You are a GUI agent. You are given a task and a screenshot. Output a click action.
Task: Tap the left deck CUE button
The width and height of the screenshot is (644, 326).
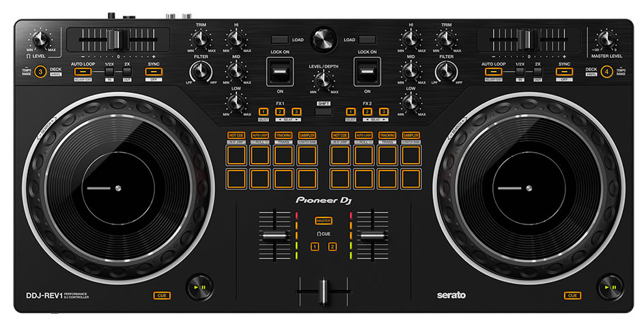162,296
